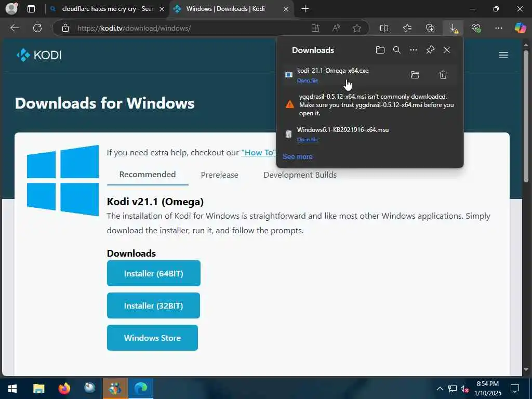The image size is (532, 399).
Task: Add page to favorites star icon
Action: coord(356,28)
